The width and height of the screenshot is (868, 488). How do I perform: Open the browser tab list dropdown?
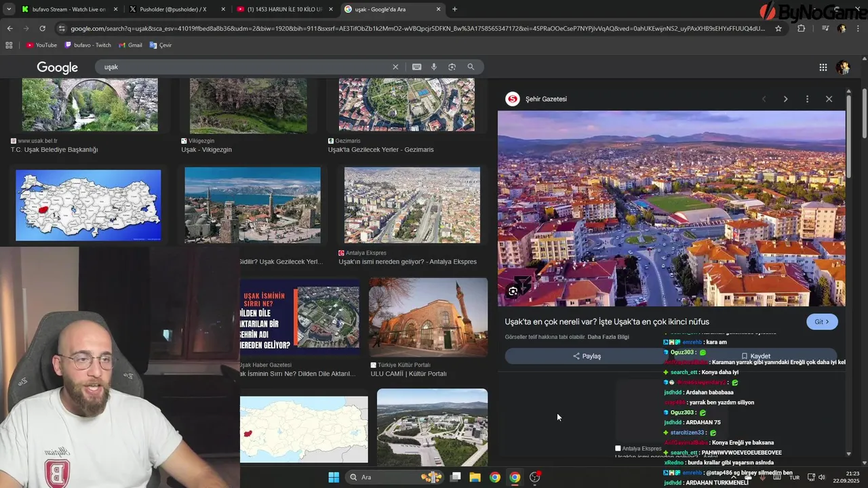pyautogui.click(x=9, y=9)
